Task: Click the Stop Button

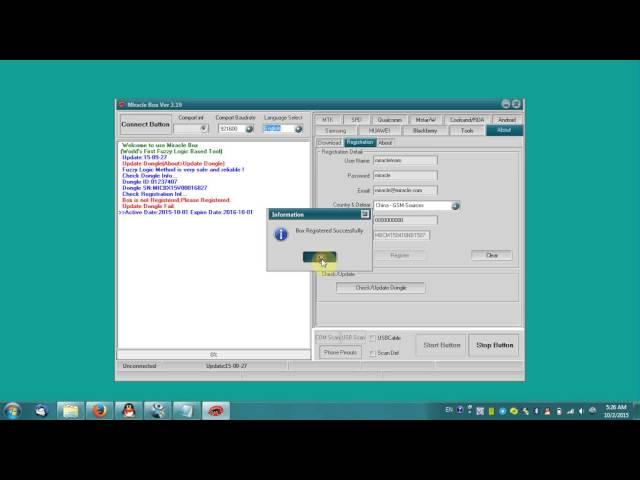Action: (494, 345)
